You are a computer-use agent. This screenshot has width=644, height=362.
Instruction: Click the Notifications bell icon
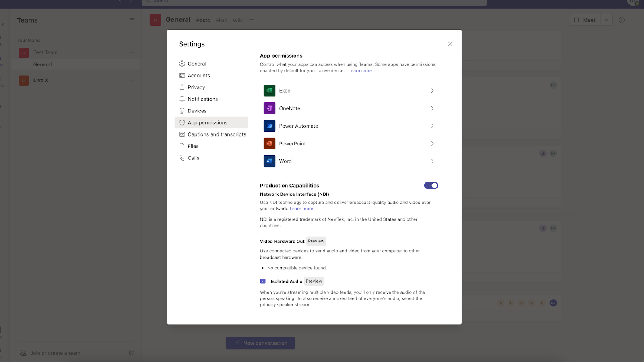182,99
